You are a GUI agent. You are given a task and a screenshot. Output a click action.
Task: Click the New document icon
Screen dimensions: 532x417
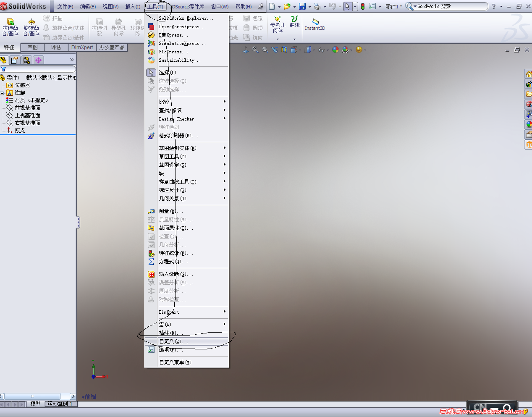272,6
